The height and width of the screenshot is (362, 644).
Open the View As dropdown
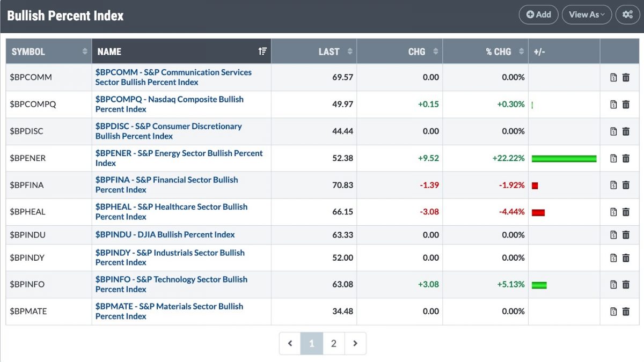(x=587, y=14)
